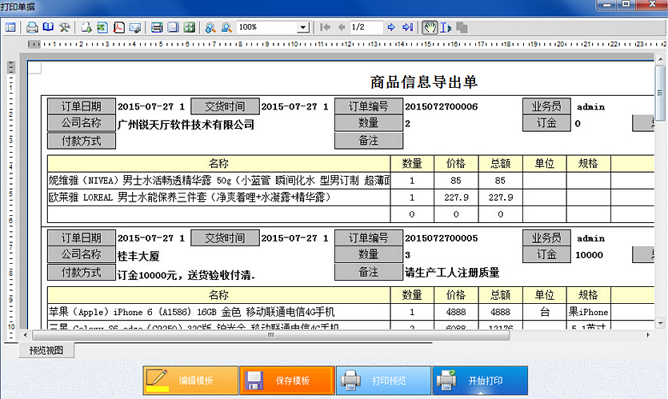Click the 保存模板 button

click(287, 380)
